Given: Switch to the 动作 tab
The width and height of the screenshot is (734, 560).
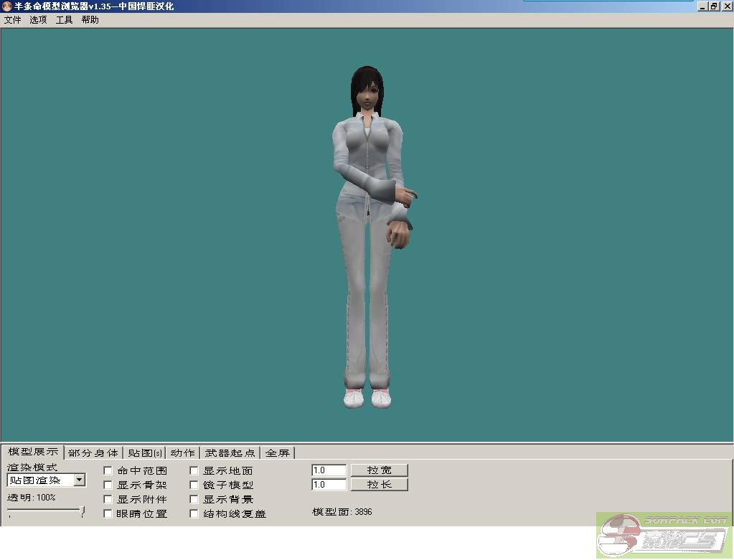Looking at the screenshot, I should click(182, 453).
